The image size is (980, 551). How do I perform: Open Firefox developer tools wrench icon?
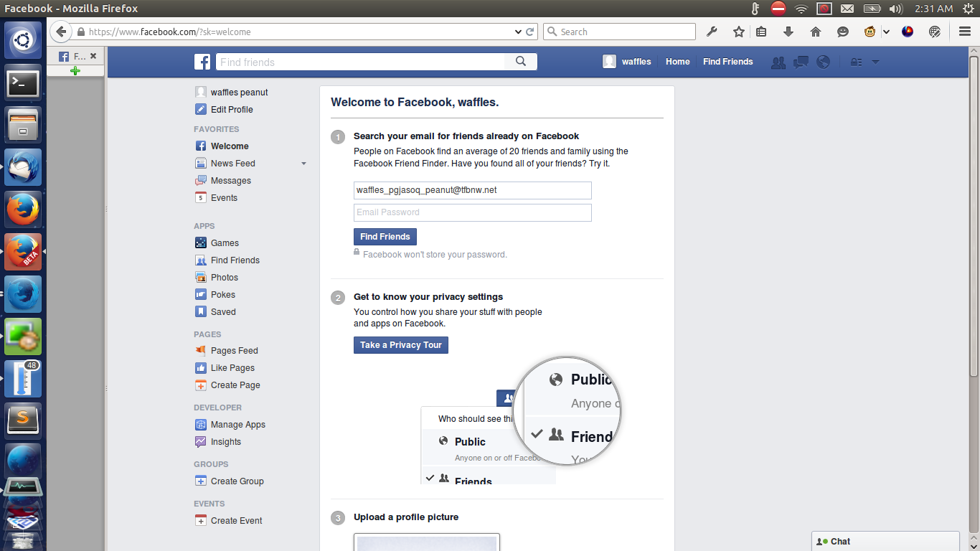pos(712,32)
